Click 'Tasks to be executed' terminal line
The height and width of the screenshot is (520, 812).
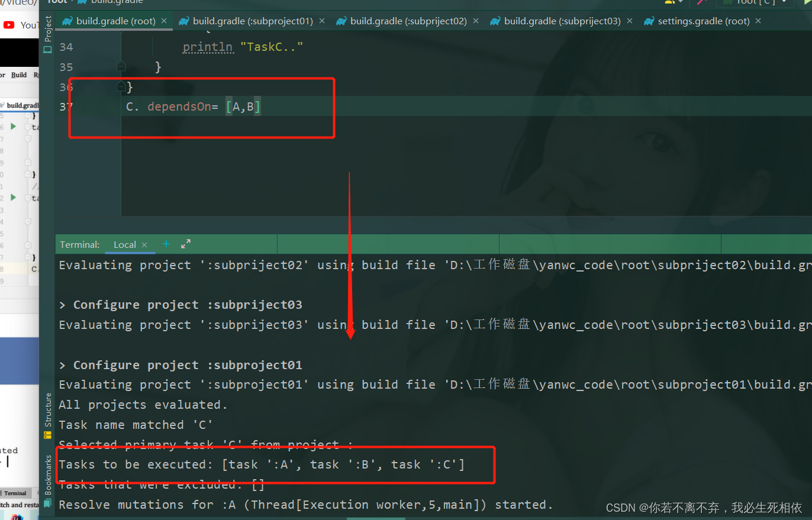262,464
